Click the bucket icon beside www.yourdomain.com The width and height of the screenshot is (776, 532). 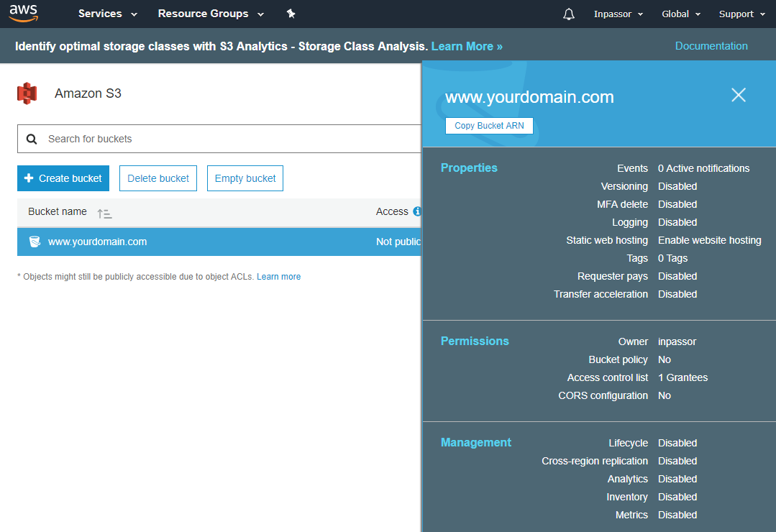pos(35,242)
